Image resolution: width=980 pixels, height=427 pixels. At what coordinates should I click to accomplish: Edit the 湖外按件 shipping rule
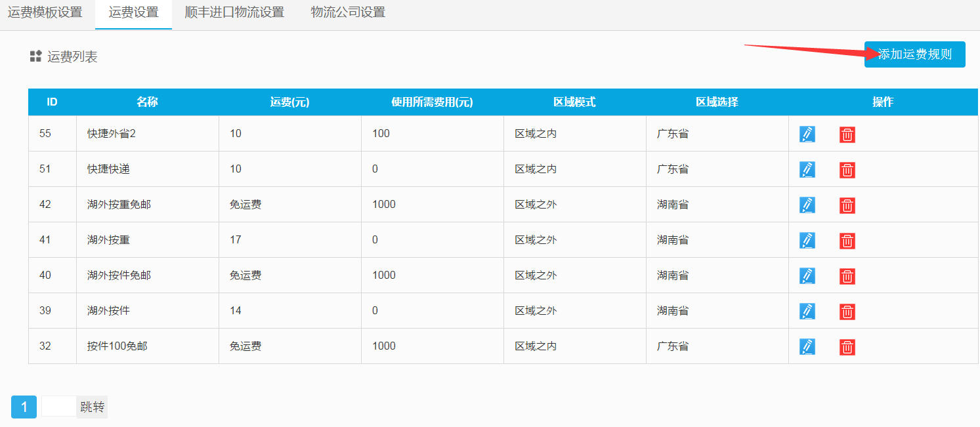coord(807,312)
